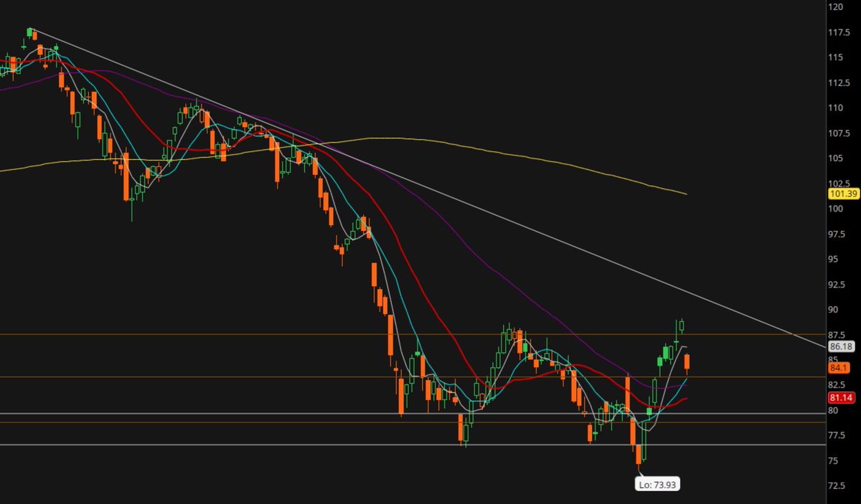Click the Lo: 73.93 low marker bubble
Viewport: 861px width, 504px height.
click(658, 485)
